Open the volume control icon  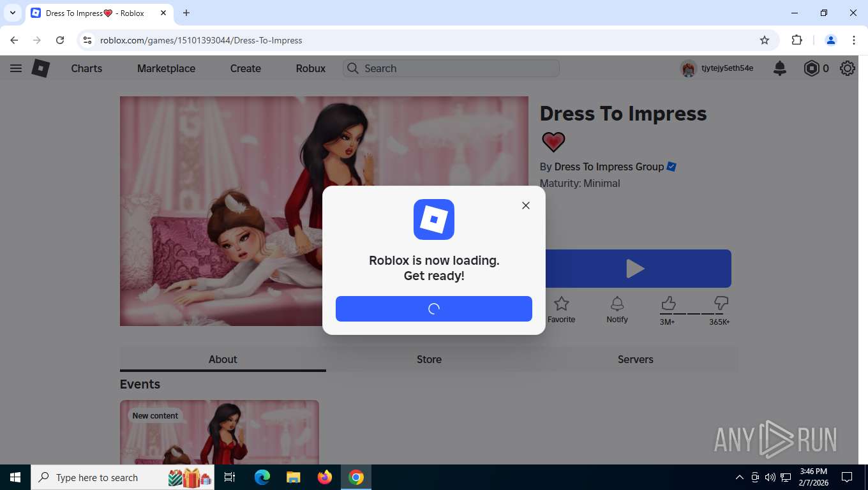click(770, 477)
